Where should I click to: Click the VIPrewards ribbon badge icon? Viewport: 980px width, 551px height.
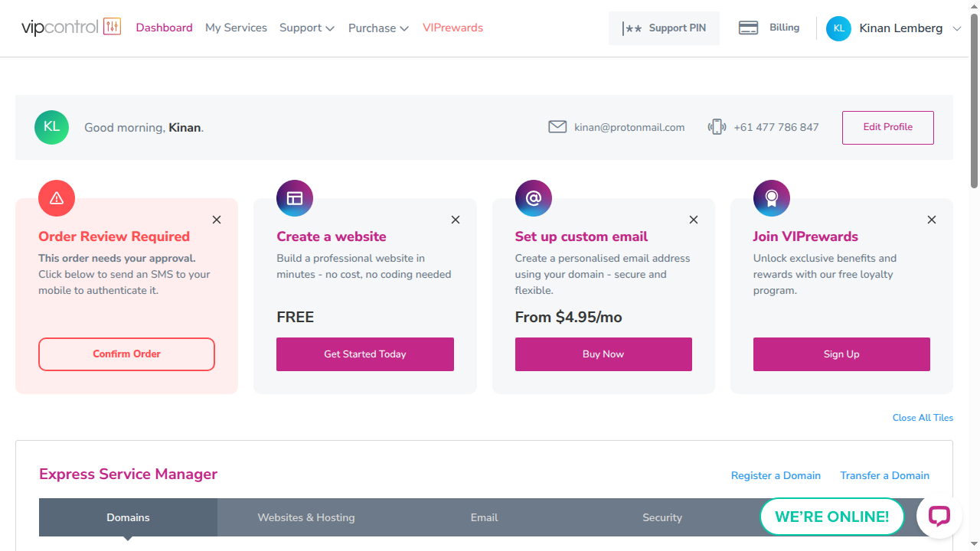pyautogui.click(x=772, y=198)
